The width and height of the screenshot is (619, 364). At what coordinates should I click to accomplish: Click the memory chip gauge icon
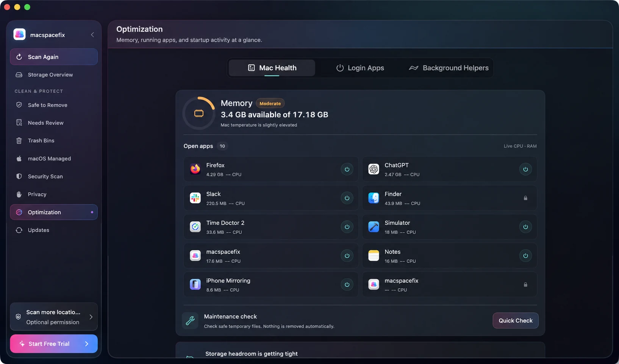(x=199, y=113)
